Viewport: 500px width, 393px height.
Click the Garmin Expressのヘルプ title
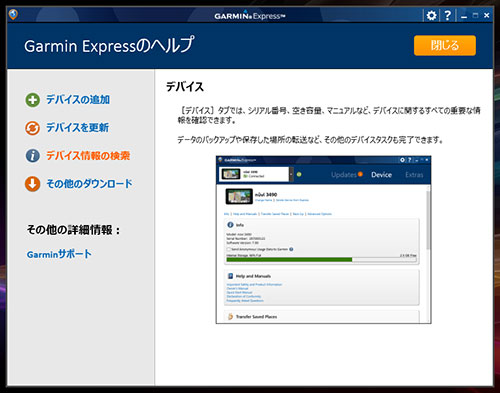point(109,46)
